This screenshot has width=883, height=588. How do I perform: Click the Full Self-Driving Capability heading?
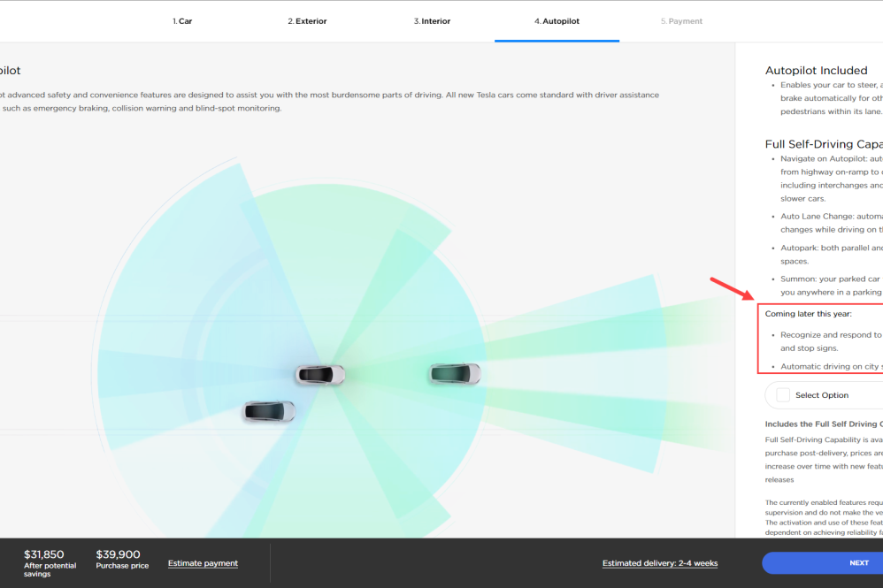click(x=823, y=144)
